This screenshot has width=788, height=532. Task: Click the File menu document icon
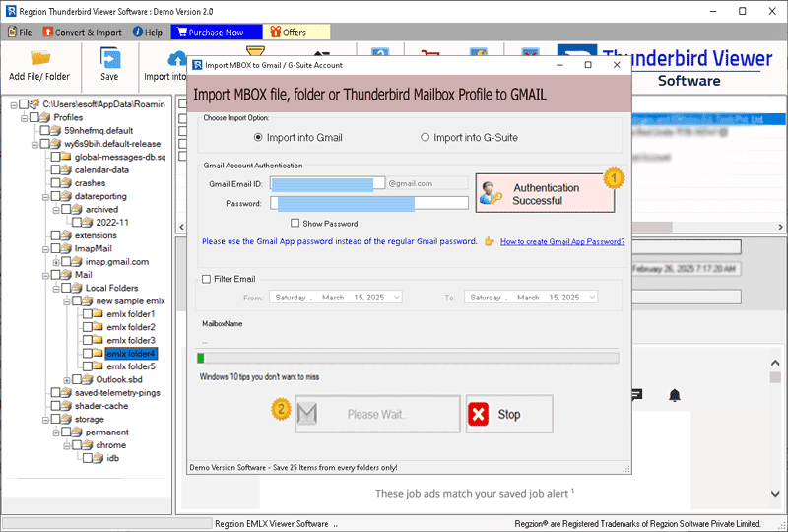tap(12, 33)
